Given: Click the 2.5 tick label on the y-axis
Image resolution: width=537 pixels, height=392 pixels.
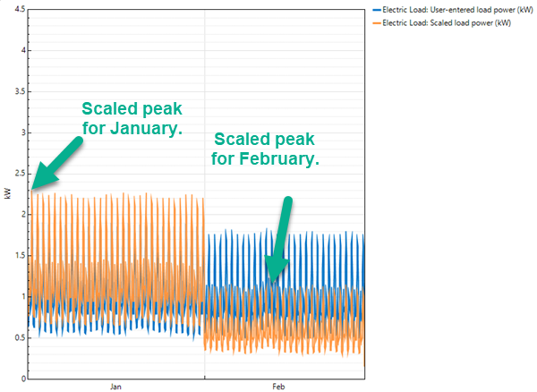Looking at the screenshot, I should [x=19, y=174].
